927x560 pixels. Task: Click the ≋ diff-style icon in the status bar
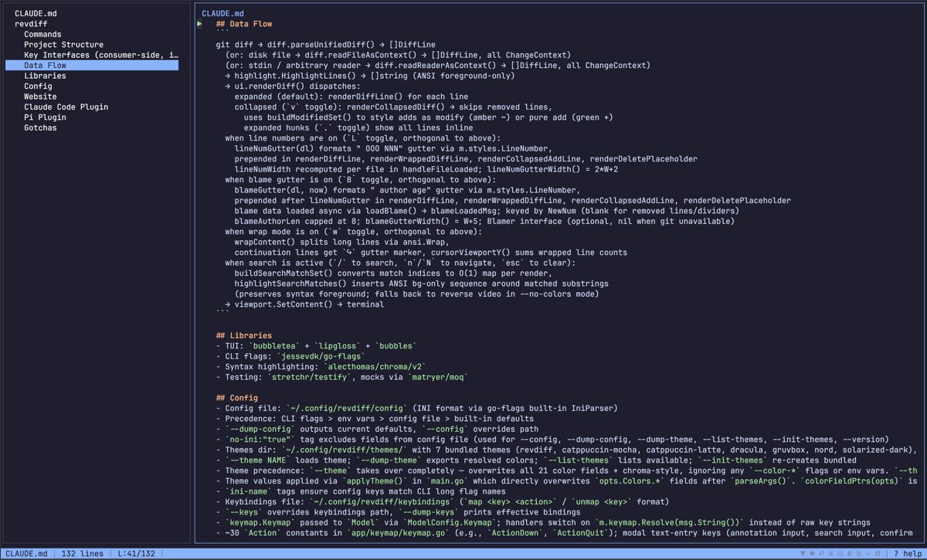point(831,553)
